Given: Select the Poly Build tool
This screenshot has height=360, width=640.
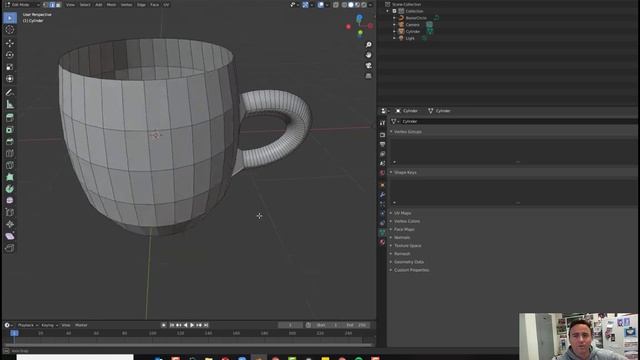Looking at the screenshot, I should click(10, 177).
